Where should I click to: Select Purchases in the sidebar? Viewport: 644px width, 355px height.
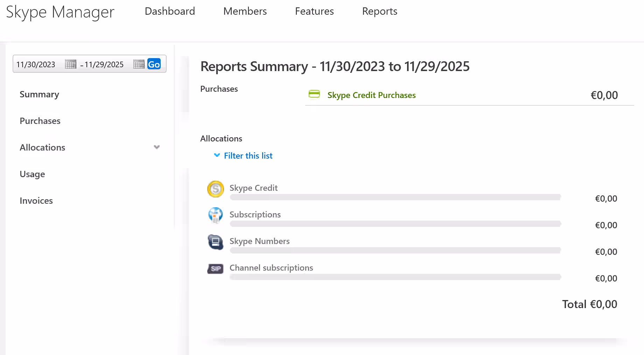click(40, 121)
